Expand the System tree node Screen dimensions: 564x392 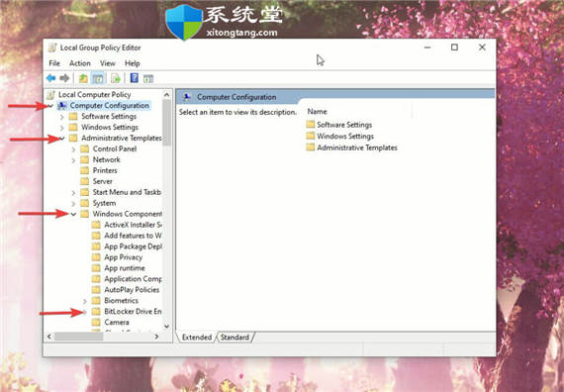73,203
